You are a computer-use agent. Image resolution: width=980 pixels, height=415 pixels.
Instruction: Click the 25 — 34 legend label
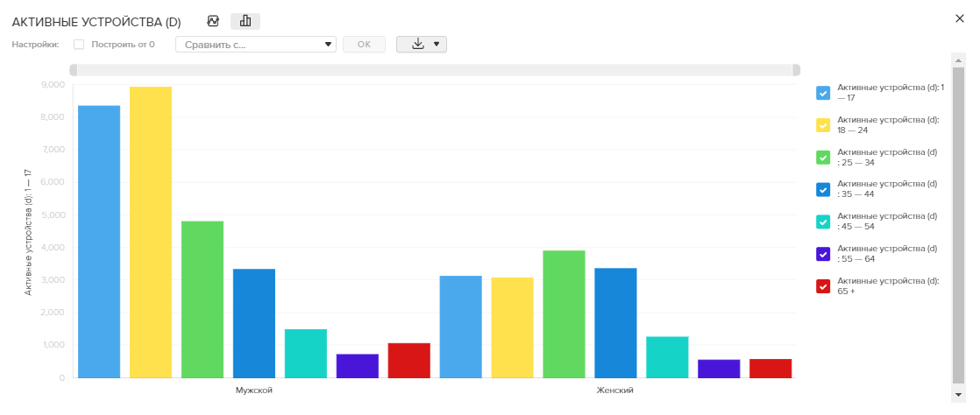click(x=887, y=158)
